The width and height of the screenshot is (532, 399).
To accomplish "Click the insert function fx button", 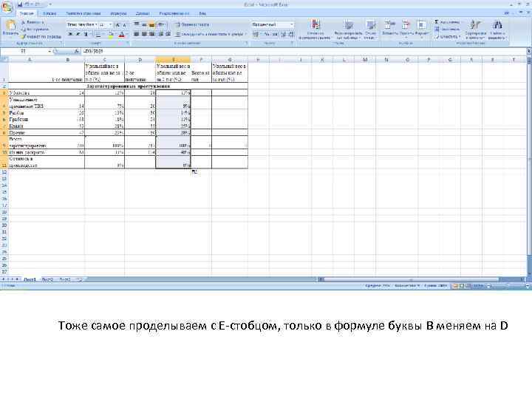I will pos(77,51).
